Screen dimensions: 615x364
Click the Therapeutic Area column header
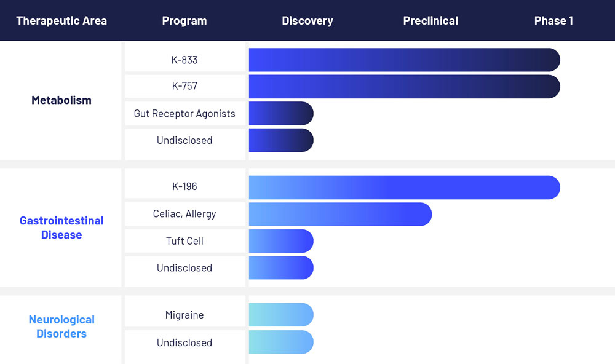tap(61, 21)
